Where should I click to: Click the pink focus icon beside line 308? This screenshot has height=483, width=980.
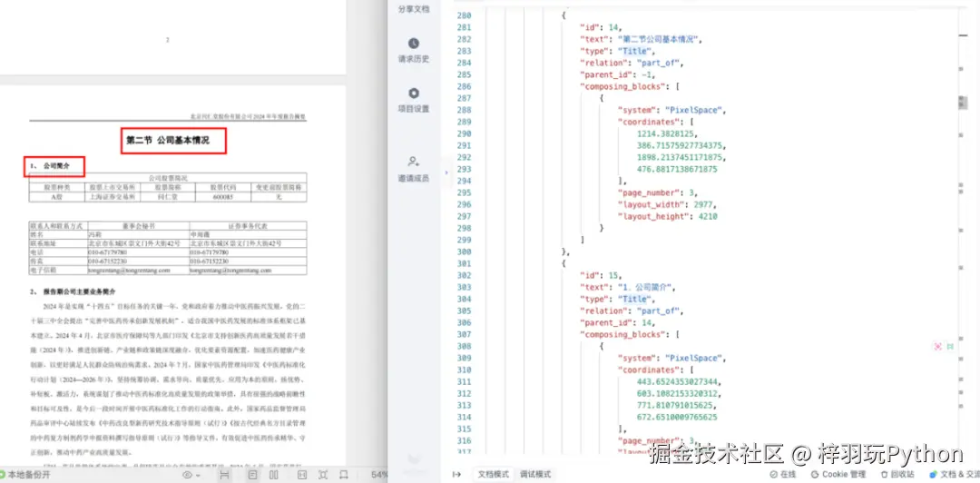pos(937,347)
